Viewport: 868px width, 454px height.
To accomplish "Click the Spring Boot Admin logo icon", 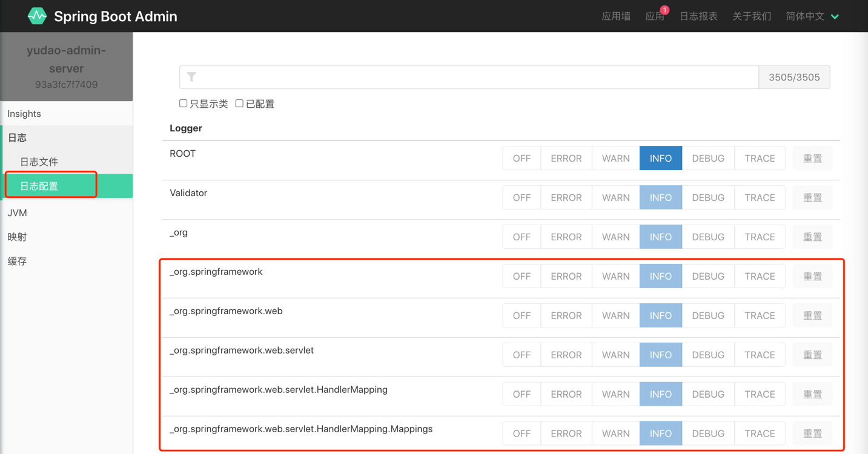I will pyautogui.click(x=37, y=16).
